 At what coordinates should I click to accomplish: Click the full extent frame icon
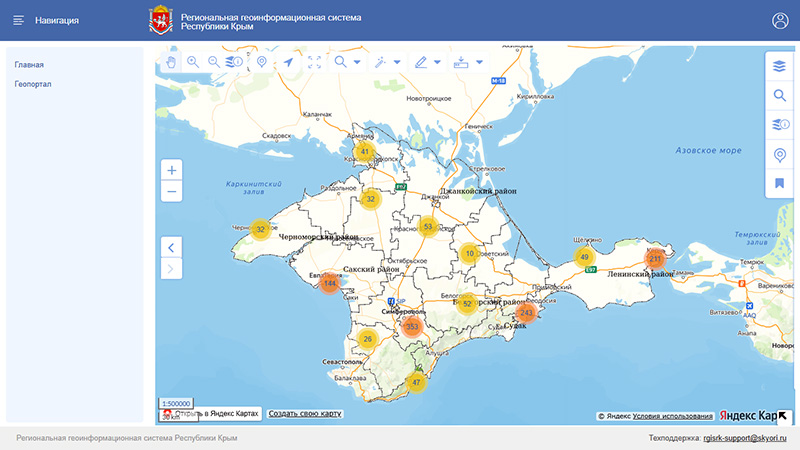click(314, 62)
